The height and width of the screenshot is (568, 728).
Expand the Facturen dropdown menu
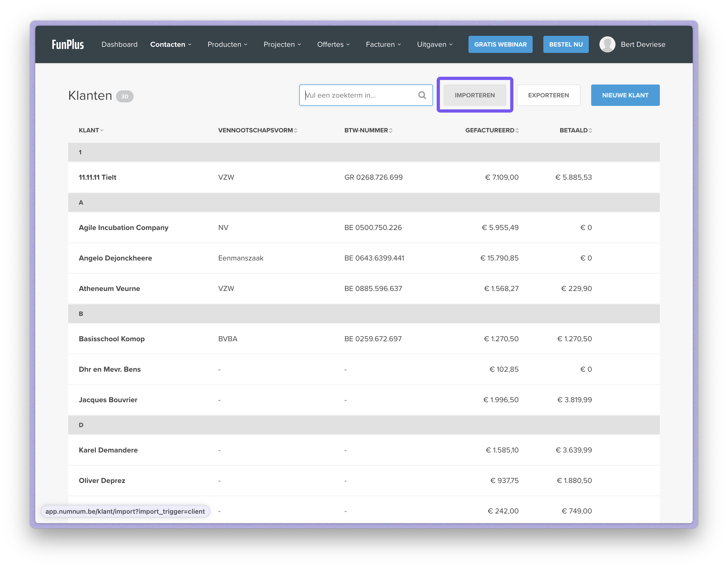[x=383, y=44]
